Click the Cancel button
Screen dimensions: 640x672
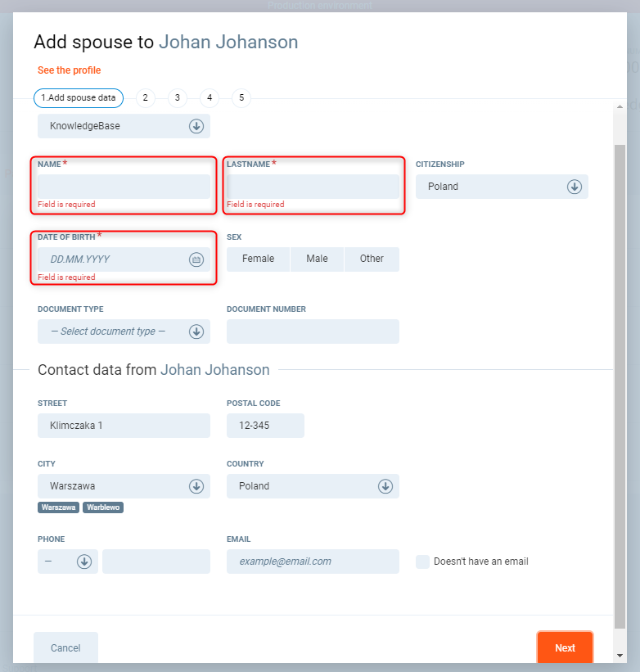click(x=65, y=647)
